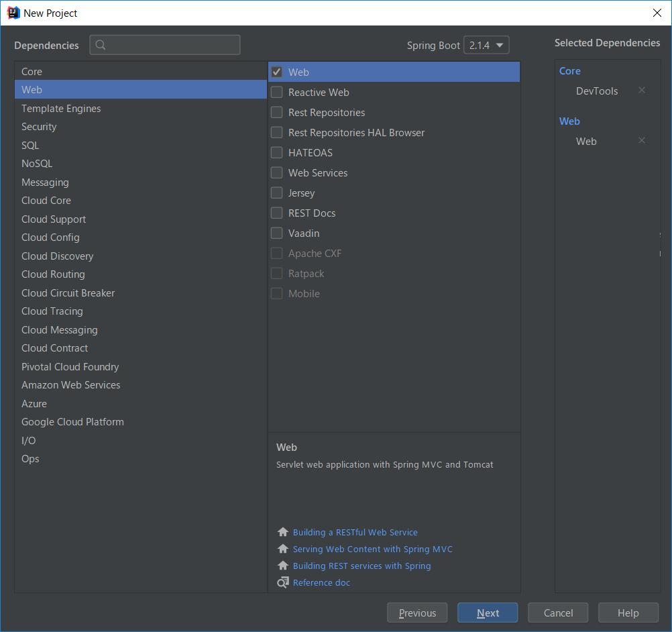
Task: Enable the Vaadin checkbox
Action: (x=277, y=233)
